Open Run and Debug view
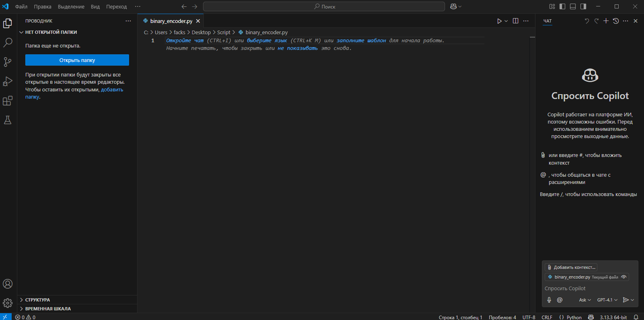Screen dimensions: 644x320 tap(8, 81)
